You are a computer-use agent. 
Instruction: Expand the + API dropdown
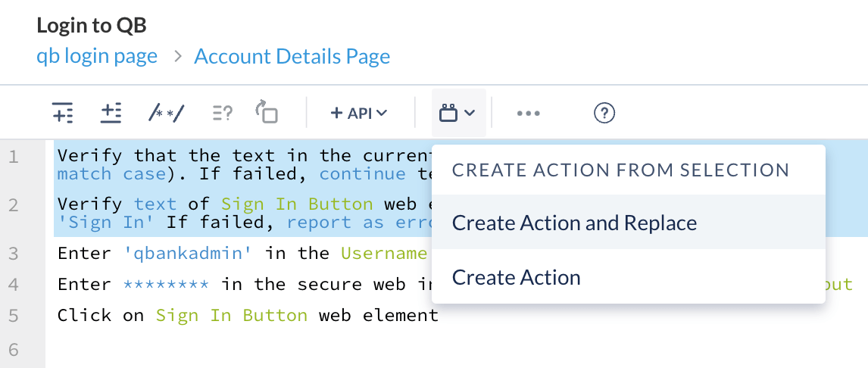(x=359, y=113)
